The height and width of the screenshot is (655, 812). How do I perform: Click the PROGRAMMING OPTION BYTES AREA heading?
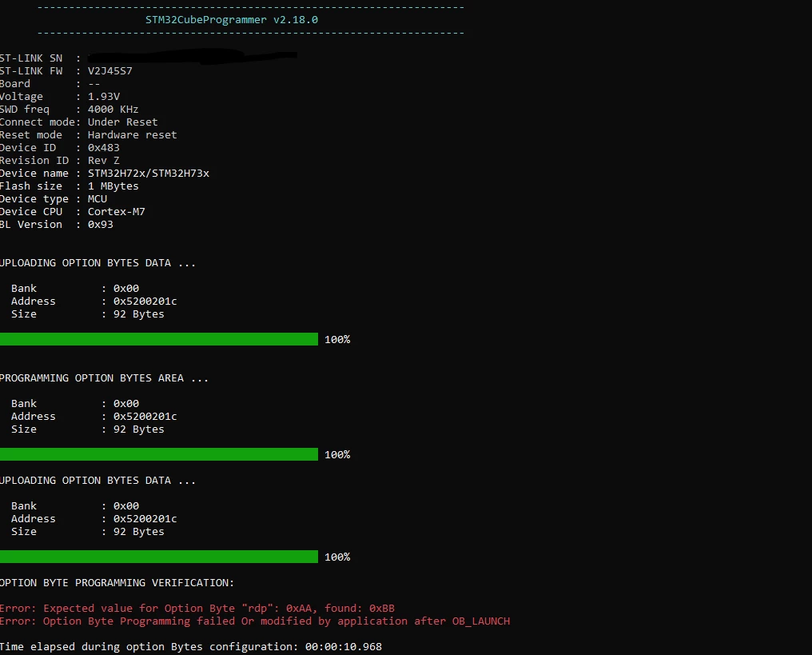[x=104, y=377]
